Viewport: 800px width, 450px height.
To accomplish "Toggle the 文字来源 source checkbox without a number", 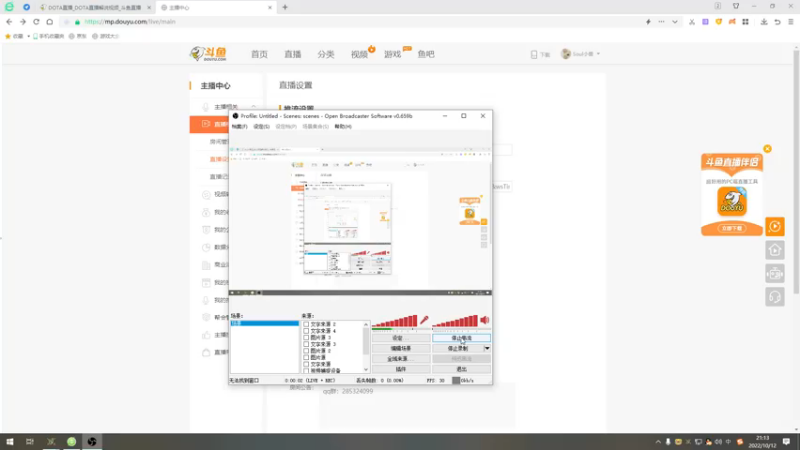I will coord(306,364).
